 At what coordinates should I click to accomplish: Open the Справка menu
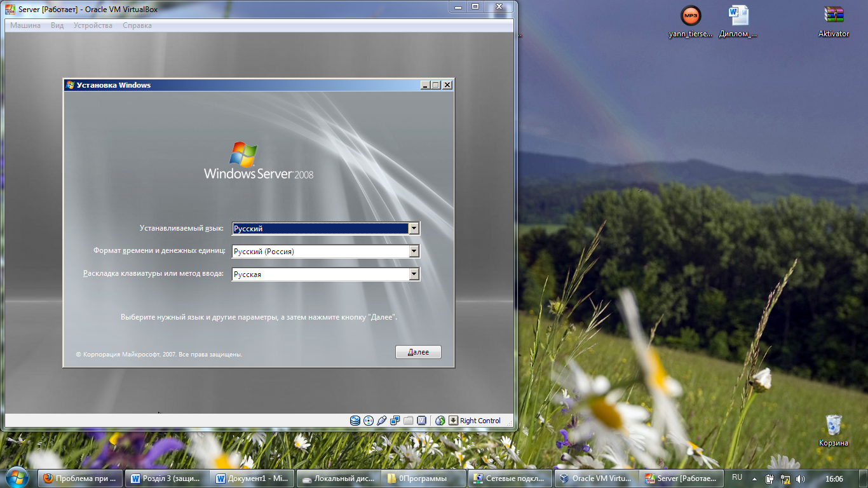[x=137, y=25]
